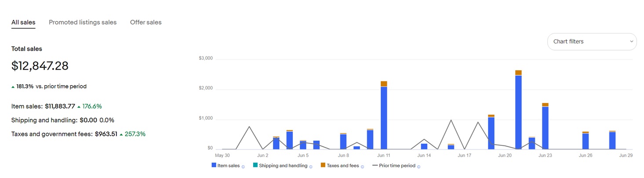Screen dimensions: 644x178
Task: Click the Chart filters chevron arrow
Action: point(631,41)
